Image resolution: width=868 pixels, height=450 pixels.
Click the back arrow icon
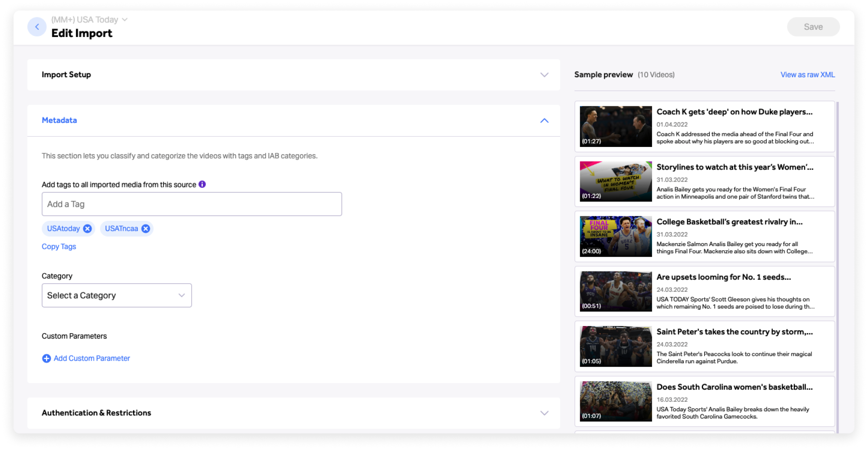(37, 27)
